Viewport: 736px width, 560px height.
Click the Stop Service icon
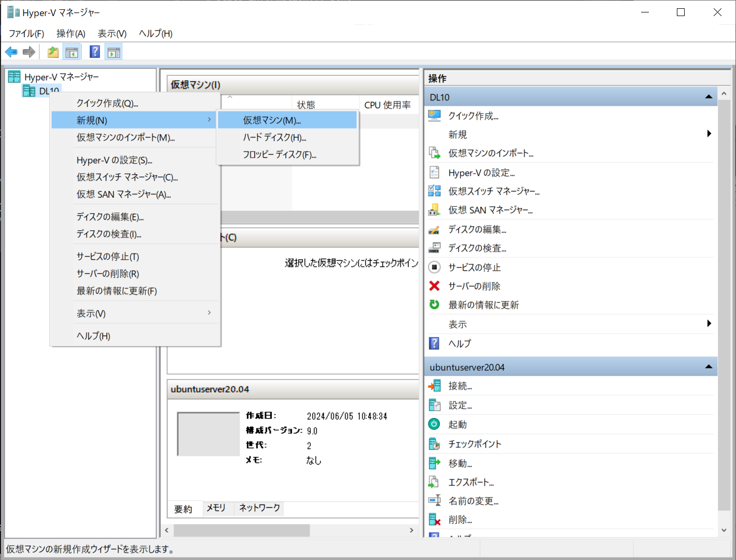pyautogui.click(x=435, y=267)
